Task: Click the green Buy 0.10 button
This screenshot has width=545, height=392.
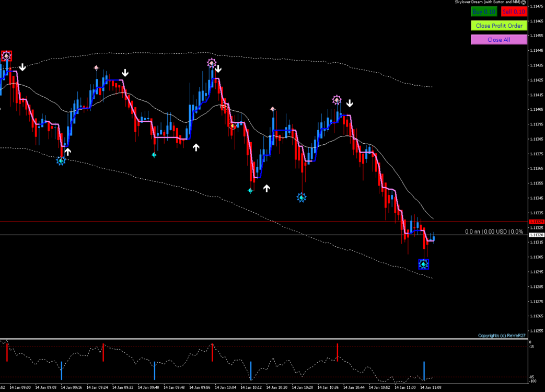Action: pos(484,11)
